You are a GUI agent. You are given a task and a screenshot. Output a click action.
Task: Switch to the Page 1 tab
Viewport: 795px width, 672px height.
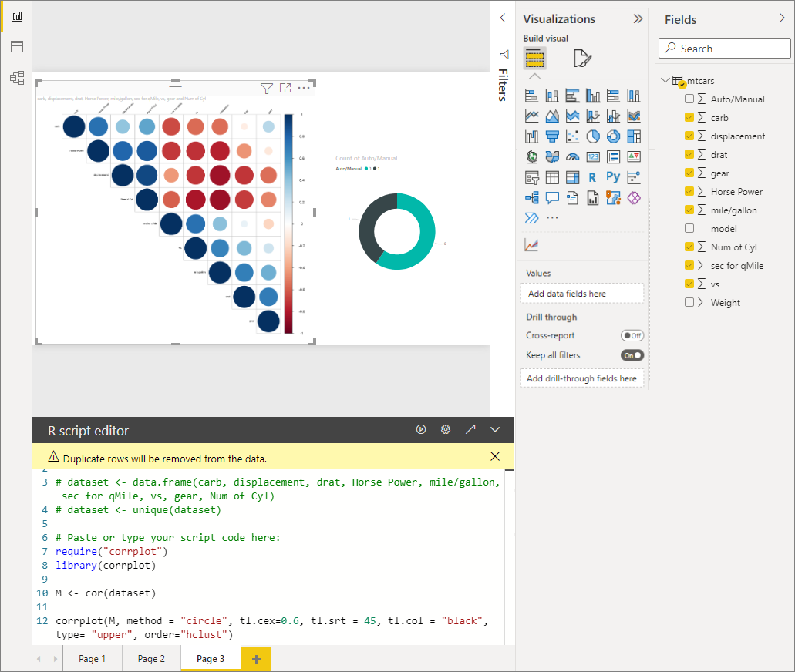pos(92,658)
